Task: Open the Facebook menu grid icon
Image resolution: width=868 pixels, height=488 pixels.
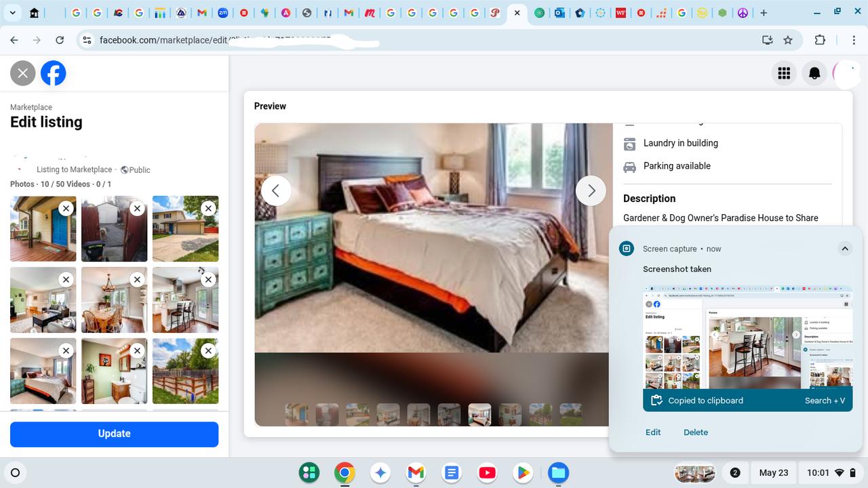Action: click(784, 73)
